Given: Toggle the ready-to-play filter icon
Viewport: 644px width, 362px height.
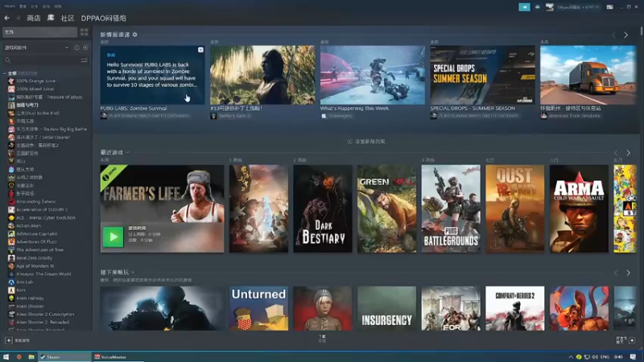Looking at the screenshot, I should click(85, 47).
